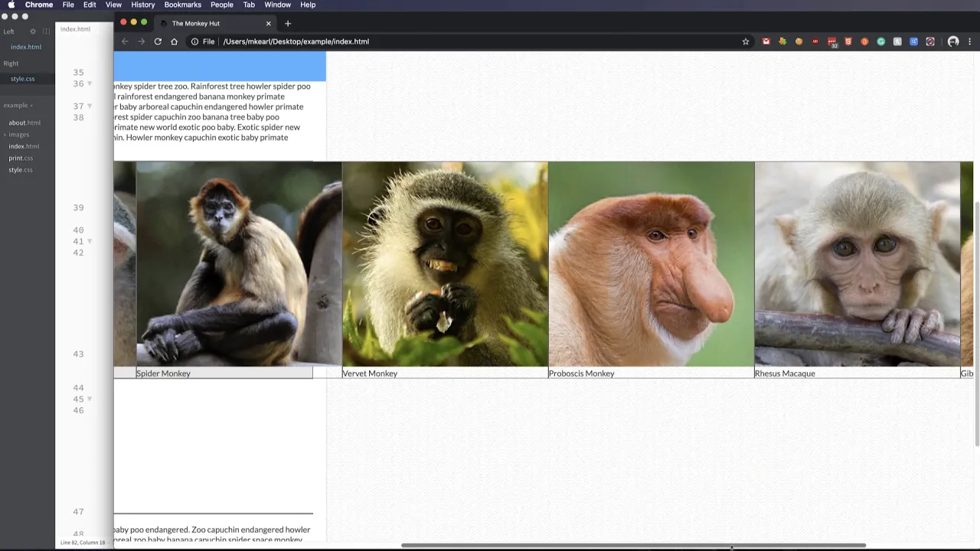Image resolution: width=980 pixels, height=551 pixels.
Task: Open the Apple menu
Action: 11,5
